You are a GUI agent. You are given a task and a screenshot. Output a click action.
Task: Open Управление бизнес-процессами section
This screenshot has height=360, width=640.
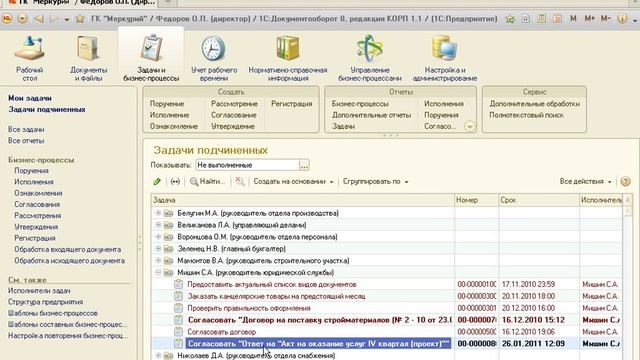(x=370, y=58)
